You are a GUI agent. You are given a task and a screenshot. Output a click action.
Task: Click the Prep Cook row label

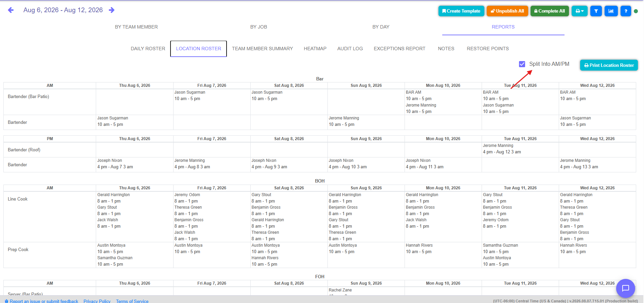[x=18, y=249]
